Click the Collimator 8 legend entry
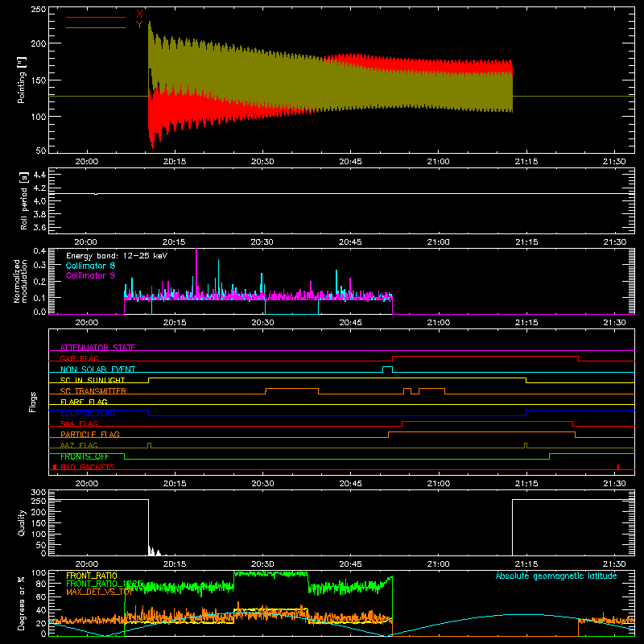The width and height of the screenshot is (644, 644). (90, 266)
